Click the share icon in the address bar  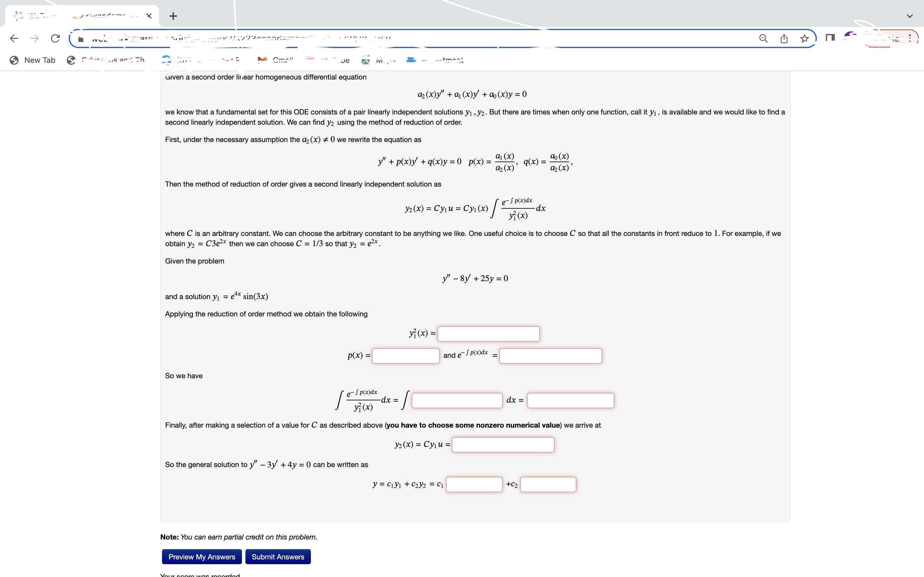(783, 38)
